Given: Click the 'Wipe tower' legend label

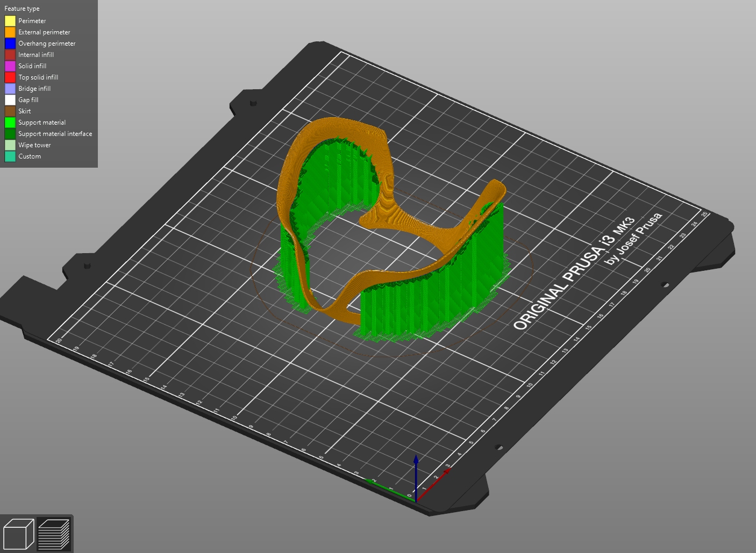Looking at the screenshot, I should [34, 145].
